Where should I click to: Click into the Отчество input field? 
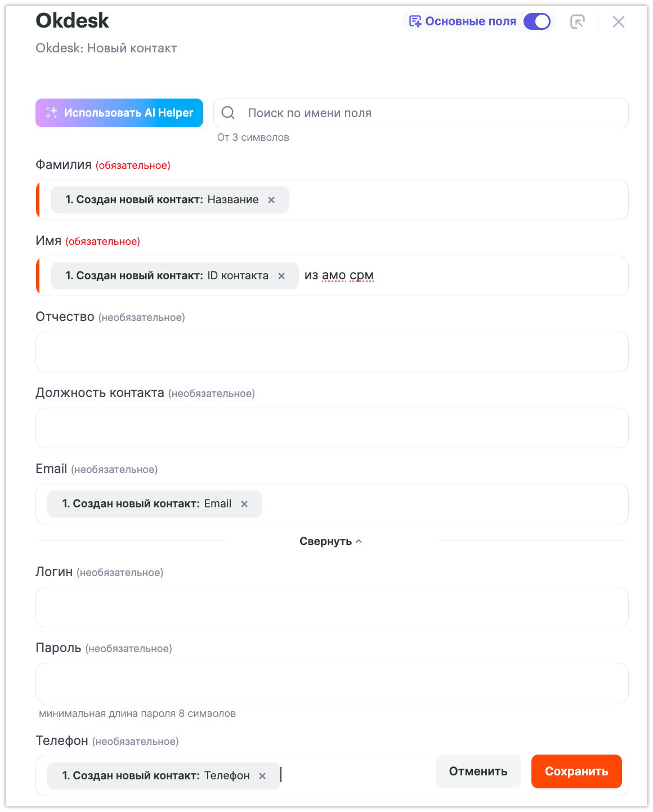[x=332, y=352]
